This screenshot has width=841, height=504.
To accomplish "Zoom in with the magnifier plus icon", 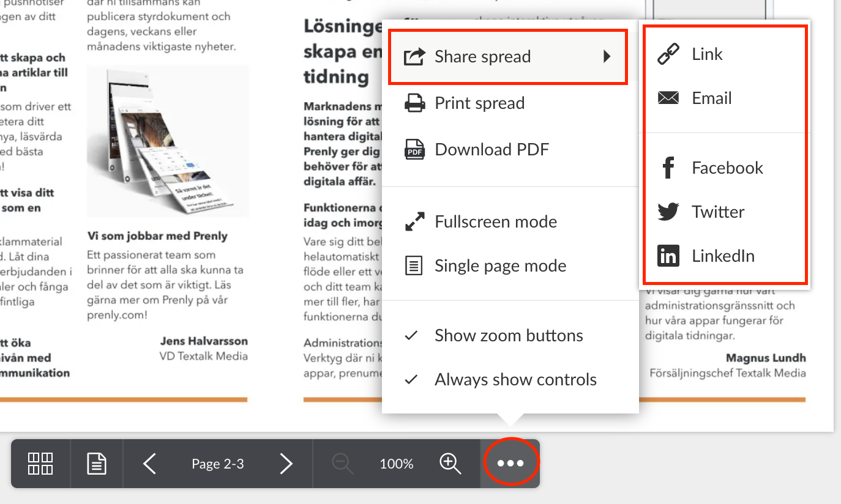I will pyautogui.click(x=450, y=464).
